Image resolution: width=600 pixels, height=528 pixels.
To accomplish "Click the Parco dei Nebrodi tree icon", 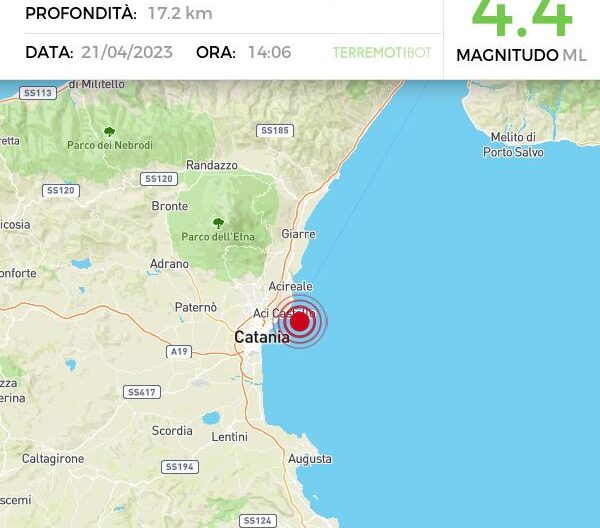I will coord(109,132).
